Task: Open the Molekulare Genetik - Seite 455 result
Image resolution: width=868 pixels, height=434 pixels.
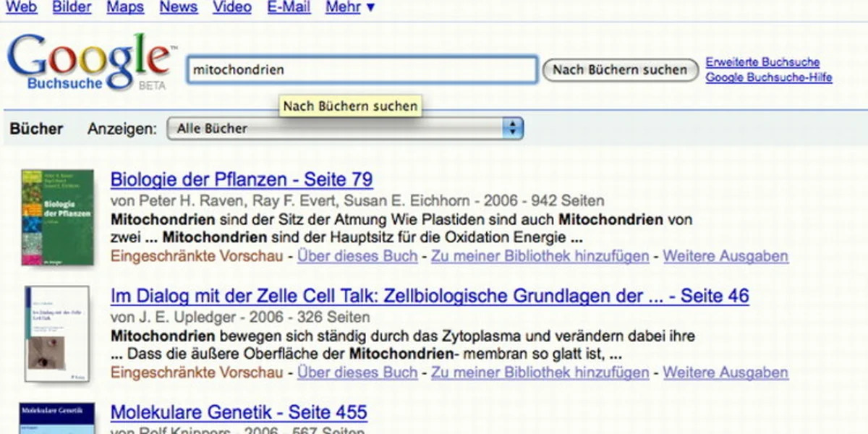Action: pos(239,413)
